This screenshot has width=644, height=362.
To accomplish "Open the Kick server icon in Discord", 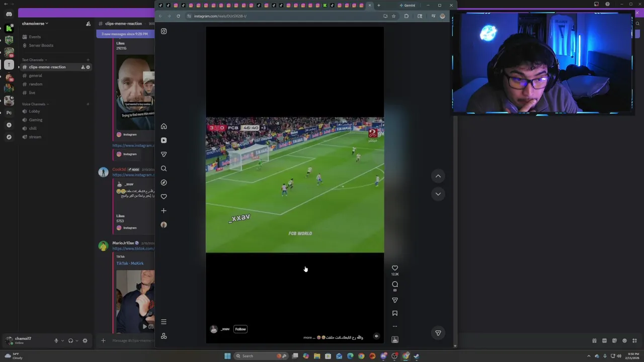I will [x=9, y=28].
